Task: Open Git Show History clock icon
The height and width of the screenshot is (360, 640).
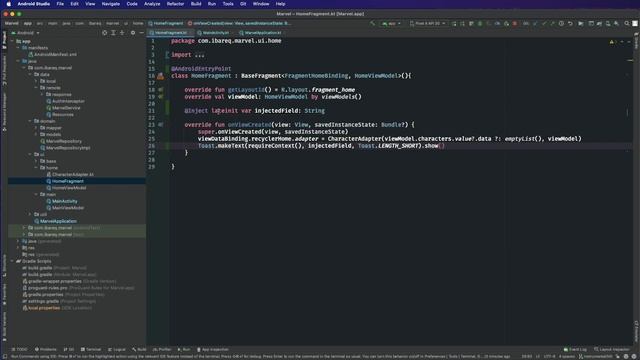Action: [561, 24]
